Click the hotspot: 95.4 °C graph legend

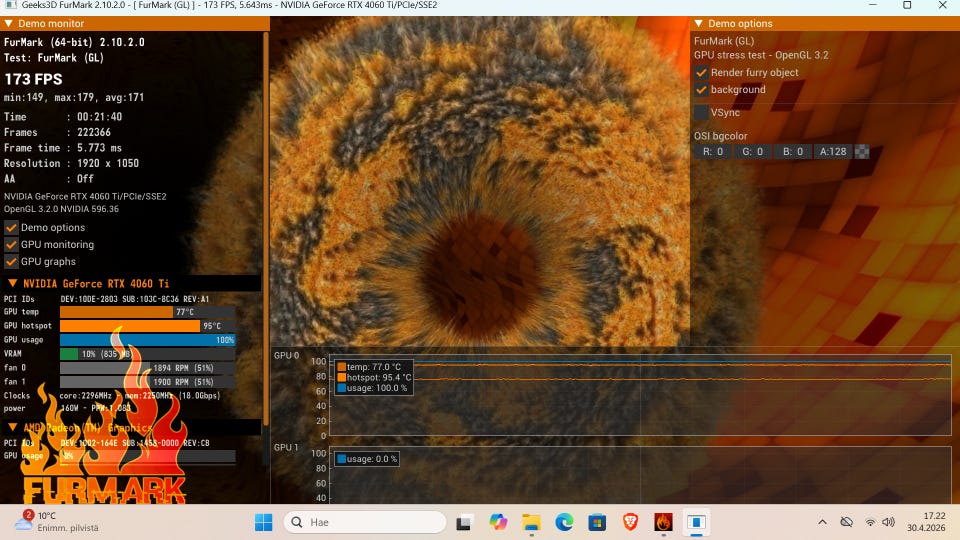[374, 377]
